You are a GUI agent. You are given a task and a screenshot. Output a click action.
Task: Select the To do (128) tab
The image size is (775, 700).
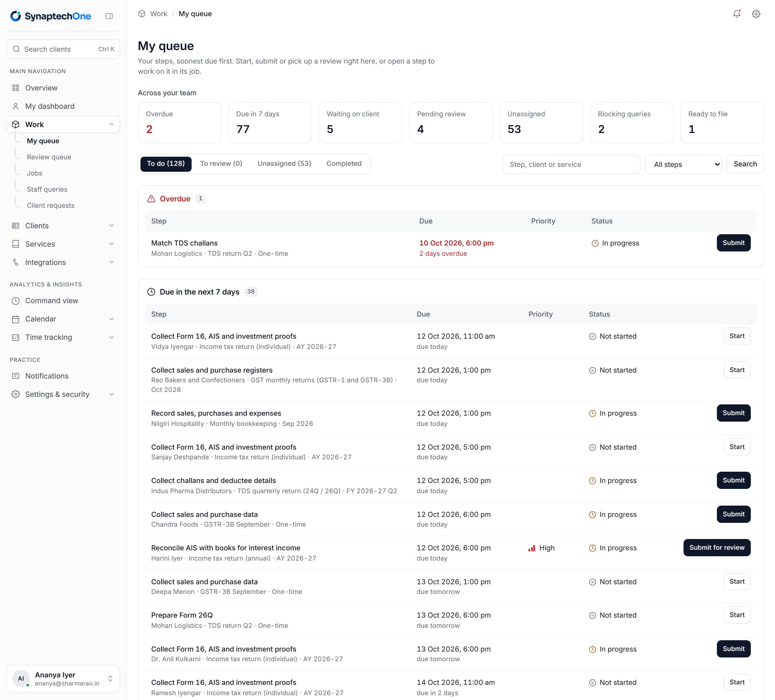(x=166, y=164)
